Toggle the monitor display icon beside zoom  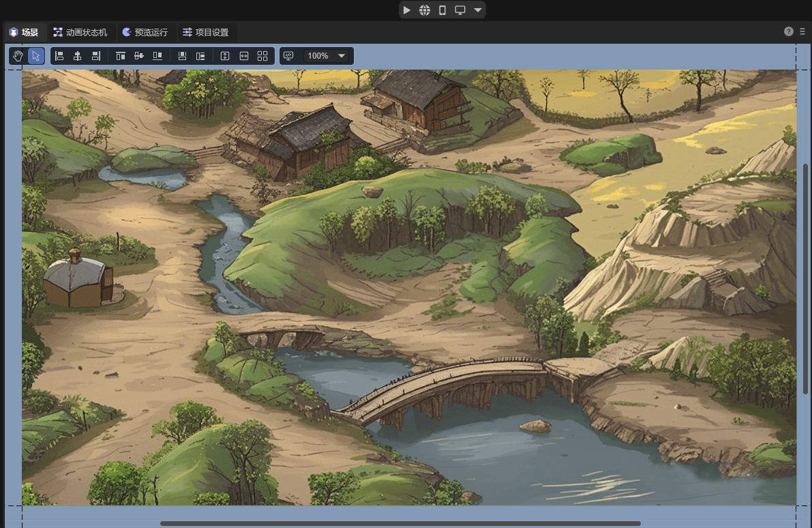click(288, 56)
